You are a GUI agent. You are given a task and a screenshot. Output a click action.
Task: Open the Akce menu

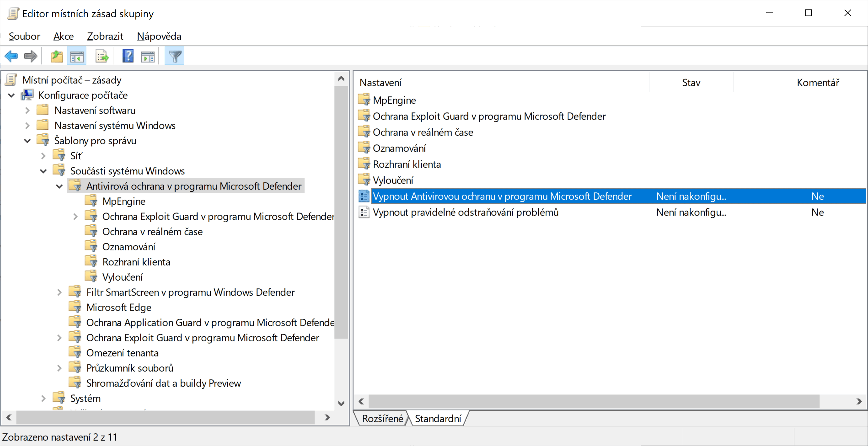63,36
